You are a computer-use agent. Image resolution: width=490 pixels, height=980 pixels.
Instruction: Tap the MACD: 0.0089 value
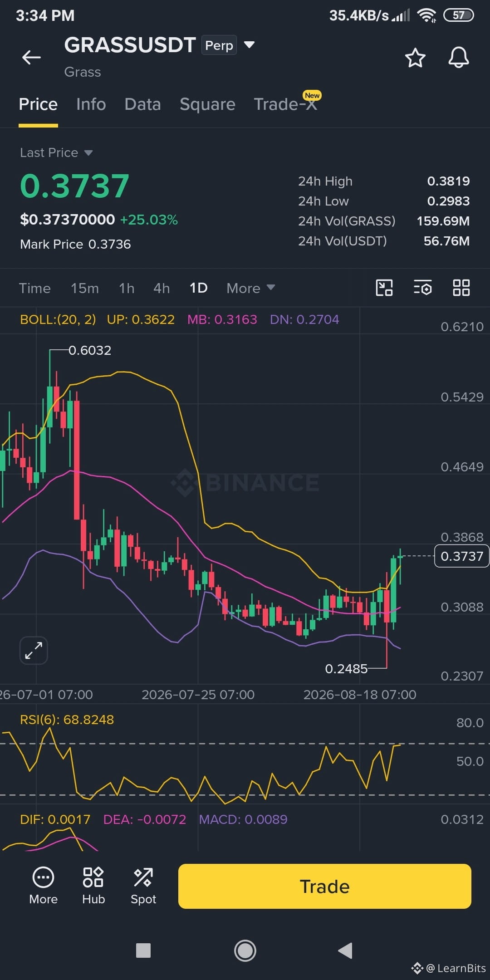tap(243, 819)
